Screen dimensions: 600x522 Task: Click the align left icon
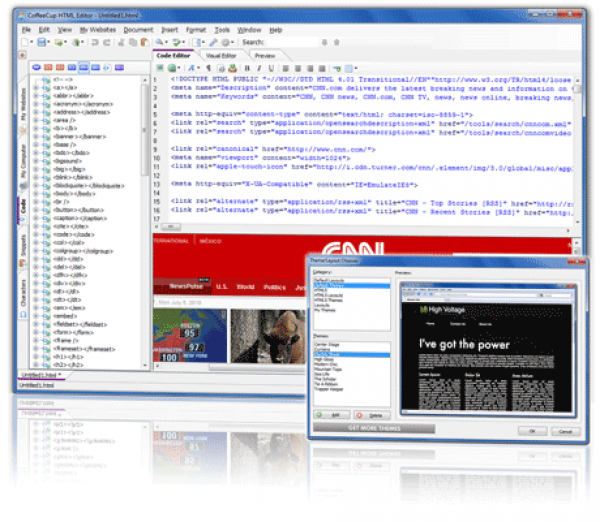285,68
